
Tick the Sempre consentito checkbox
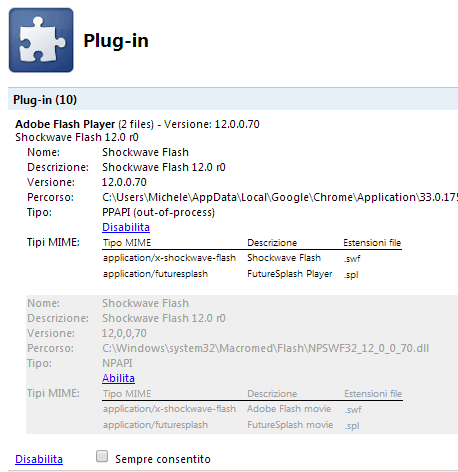tap(102, 456)
